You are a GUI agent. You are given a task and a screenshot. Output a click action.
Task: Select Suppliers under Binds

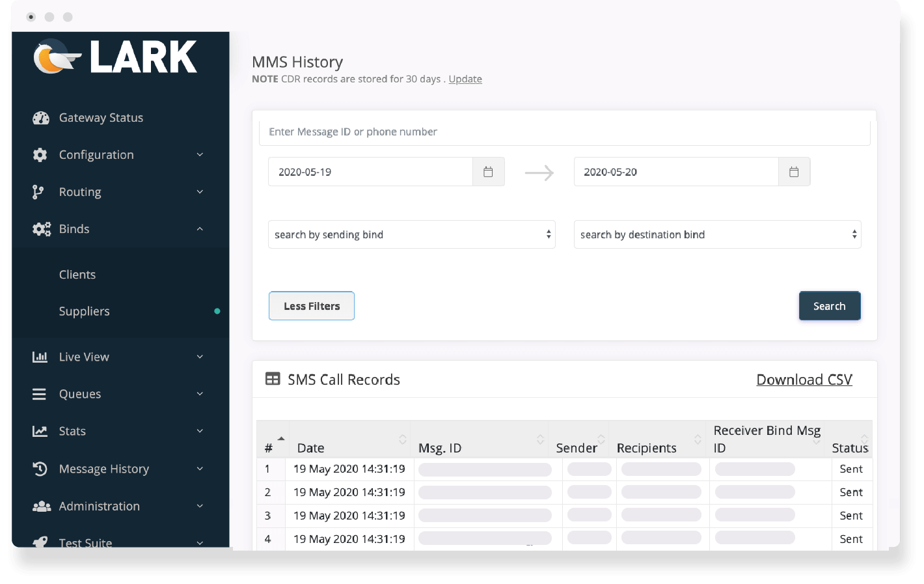[x=84, y=311]
